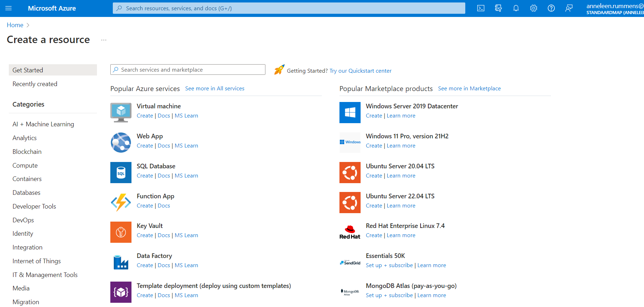
Task: Open the Developer Tools category
Action: (34, 206)
